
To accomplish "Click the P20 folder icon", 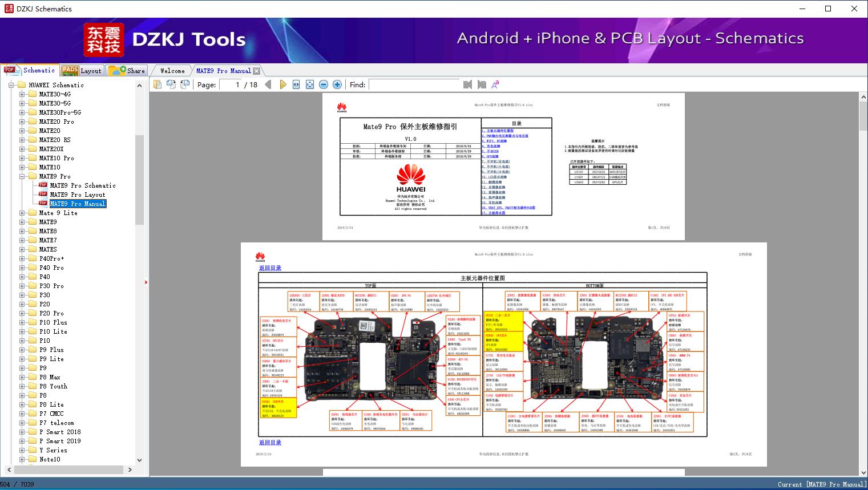I will click(x=33, y=304).
